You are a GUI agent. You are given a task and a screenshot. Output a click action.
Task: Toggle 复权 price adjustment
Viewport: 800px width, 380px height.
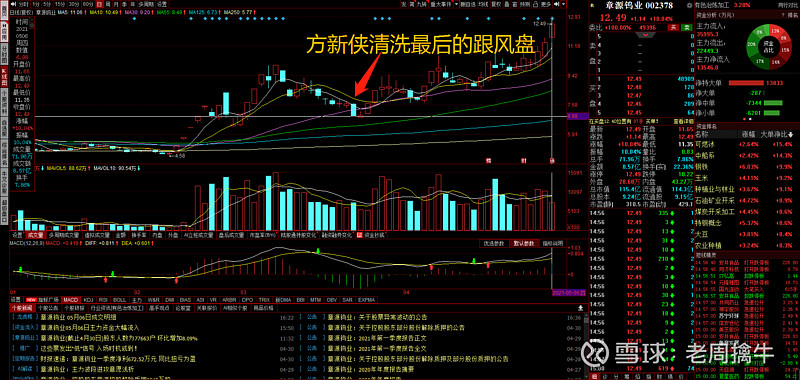point(496,5)
